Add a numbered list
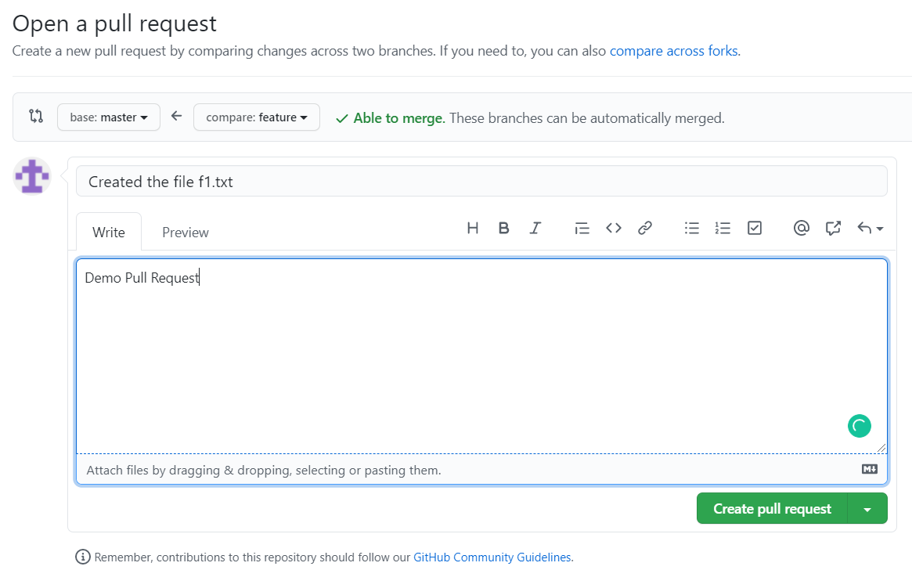Viewport: 912px width, 588px height. (x=723, y=228)
